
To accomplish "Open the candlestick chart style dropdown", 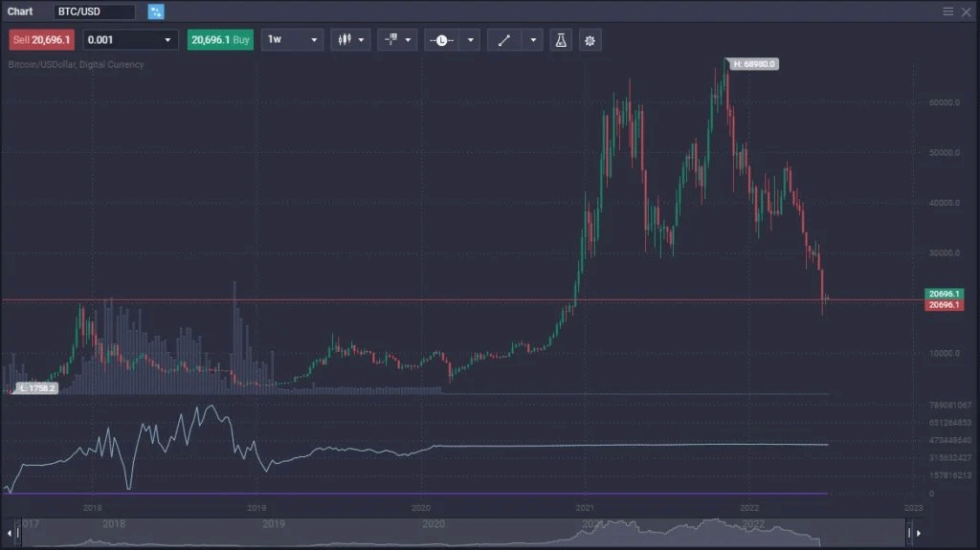I will tap(350, 40).
